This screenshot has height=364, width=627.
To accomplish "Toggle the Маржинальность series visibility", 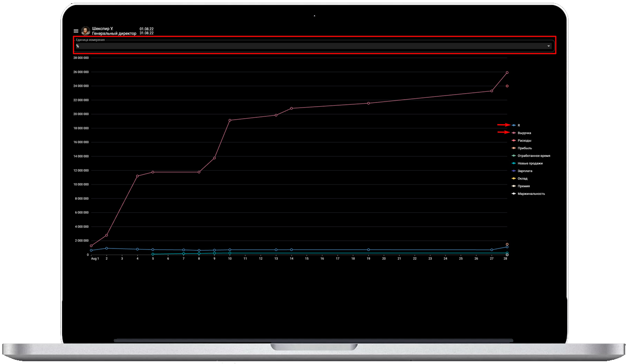I will pos(531,194).
